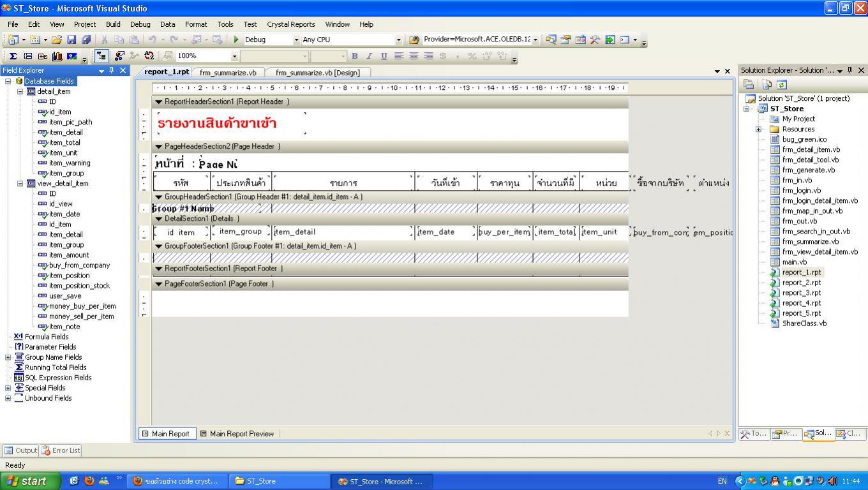Switch to the frm_summarize.vb tab

(x=228, y=73)
